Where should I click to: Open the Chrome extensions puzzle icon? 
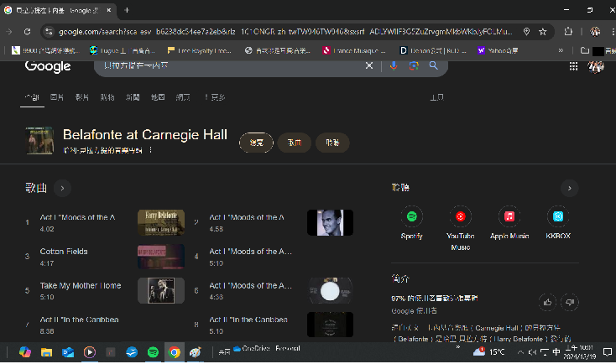[568, 32]
